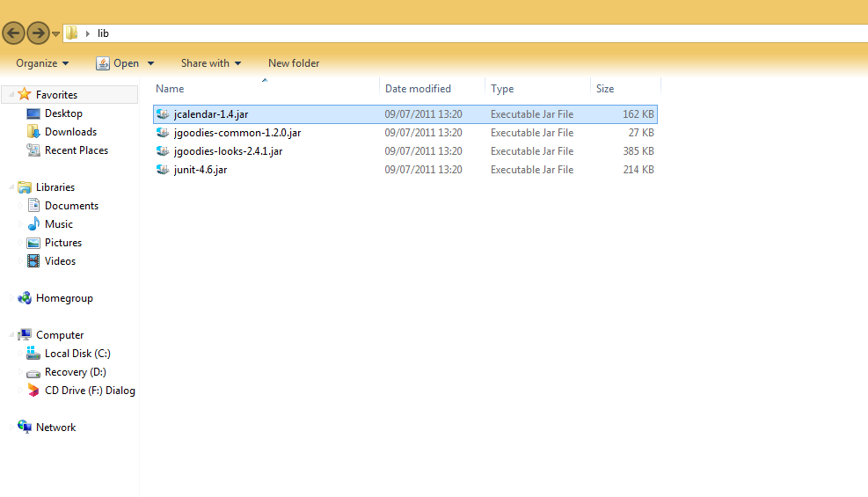Click the CD Drive (F:) Dialog icon

[33, 391]
